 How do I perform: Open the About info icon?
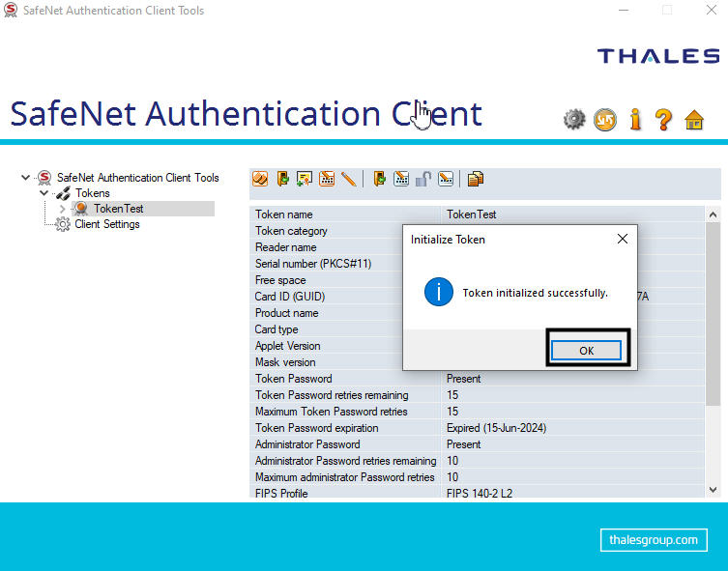(x=635, y=120)
